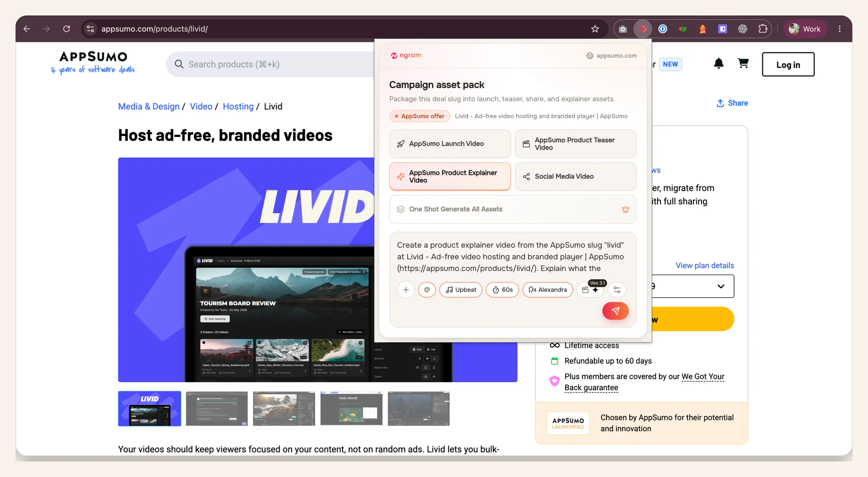Open the Video breadcrumb link
Image resolution: width=868 pixels, height=477 pixels.
(201, 107)
